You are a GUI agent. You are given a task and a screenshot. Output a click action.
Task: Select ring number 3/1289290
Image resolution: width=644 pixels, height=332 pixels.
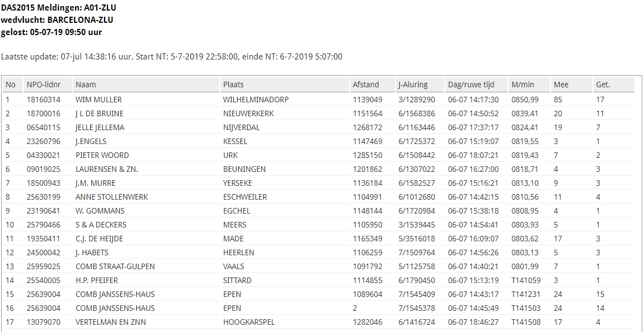pyautogui.click(x=416, y=100)
